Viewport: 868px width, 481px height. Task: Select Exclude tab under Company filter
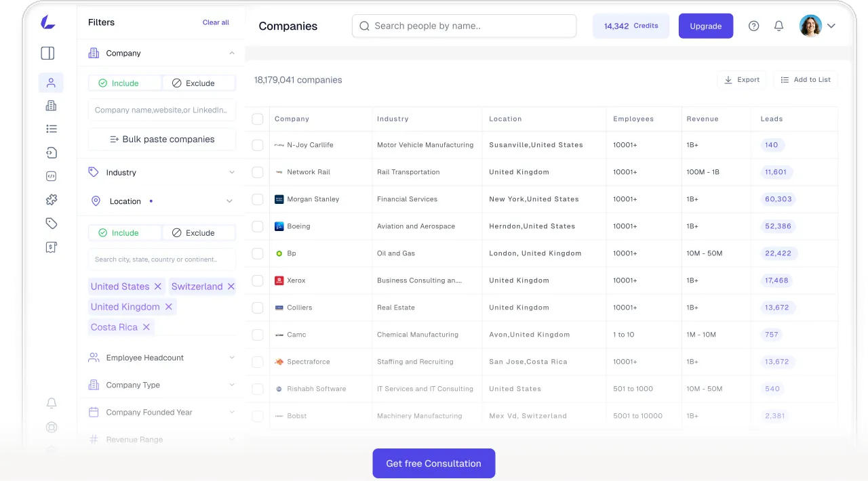[x=199, y=83]
